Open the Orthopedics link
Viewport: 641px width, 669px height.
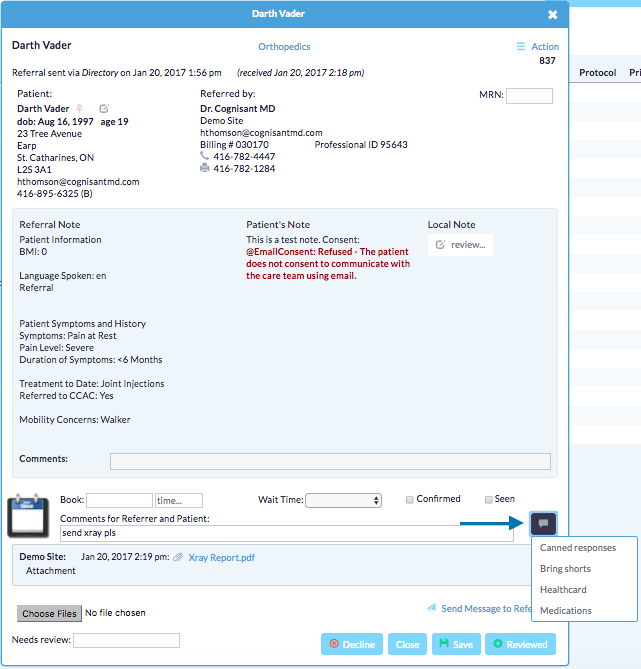(x=284, y=47)
